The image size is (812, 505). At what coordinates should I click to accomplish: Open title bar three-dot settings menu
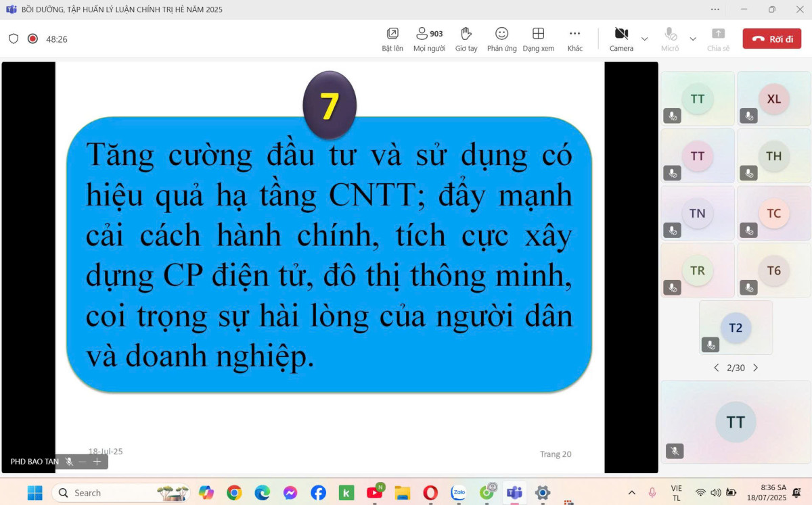(x=715, y=9)
